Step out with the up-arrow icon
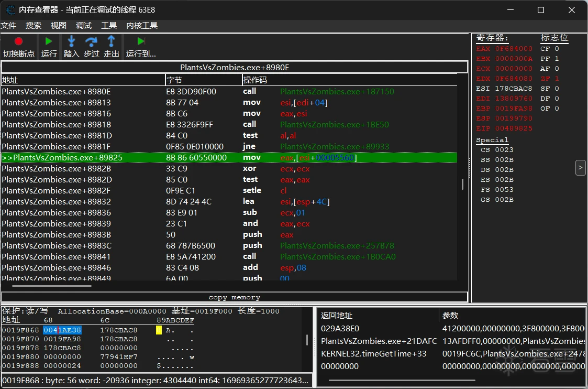 (x=111, y=41)
